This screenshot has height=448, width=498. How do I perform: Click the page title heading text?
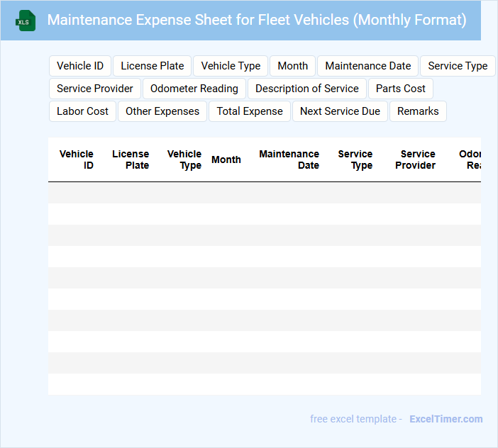tap(257, 20)
